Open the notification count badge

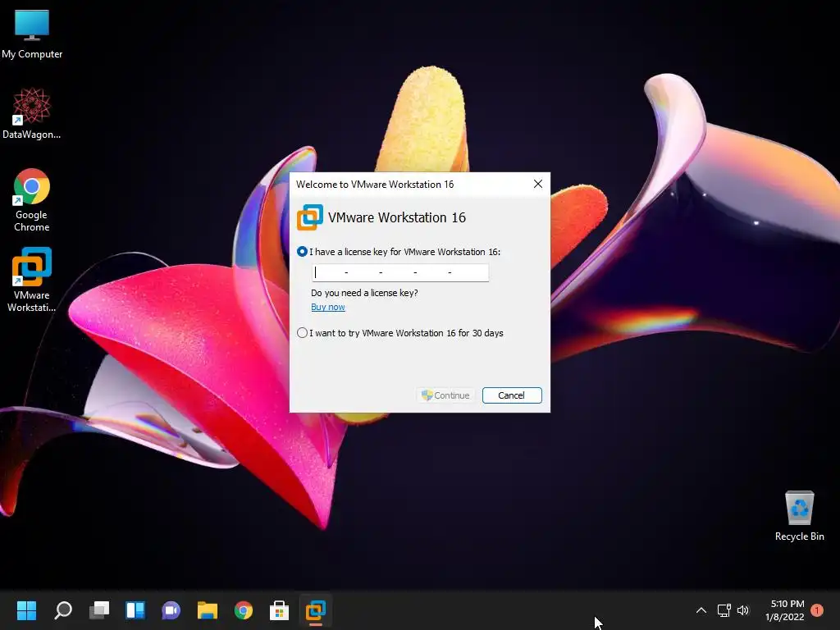817,610
